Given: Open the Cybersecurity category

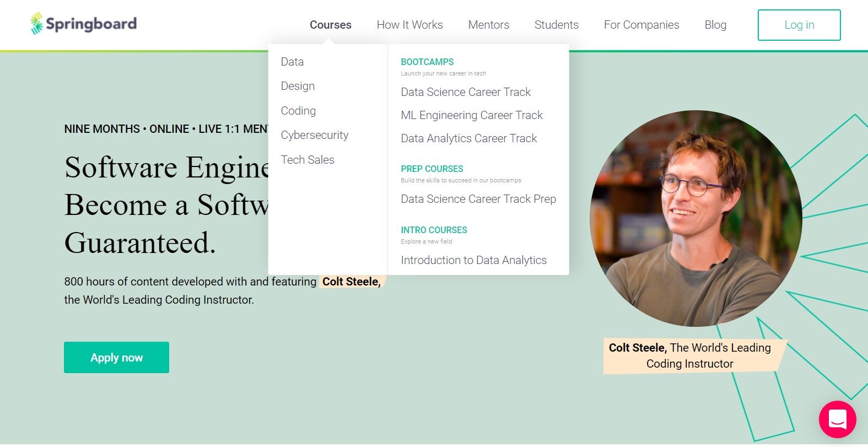Looking at the screenshot, I should [x=314, y=135].
